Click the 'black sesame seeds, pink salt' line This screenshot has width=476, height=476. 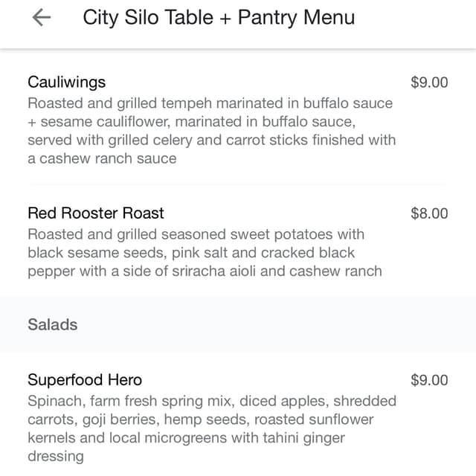(x=191, y=253)
